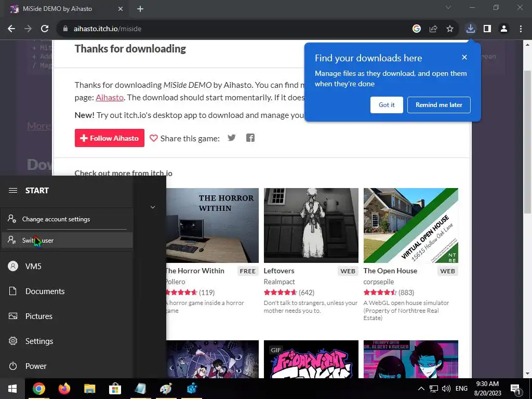This screenshot has height=399, width=532.
Task: Click Remind me later button
Action: 438,105
